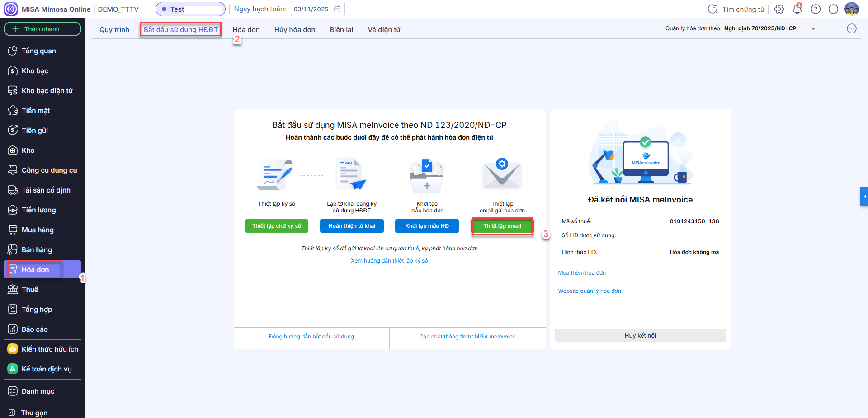
Task: Click Thiết lập chữ ký số button
Action: (277, 226)
